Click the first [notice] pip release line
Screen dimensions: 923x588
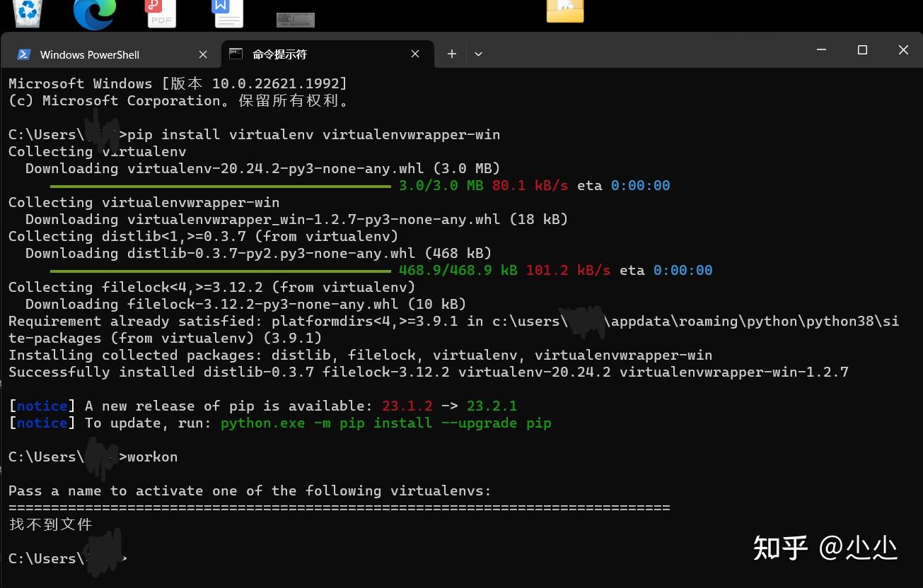click(262, 406)
